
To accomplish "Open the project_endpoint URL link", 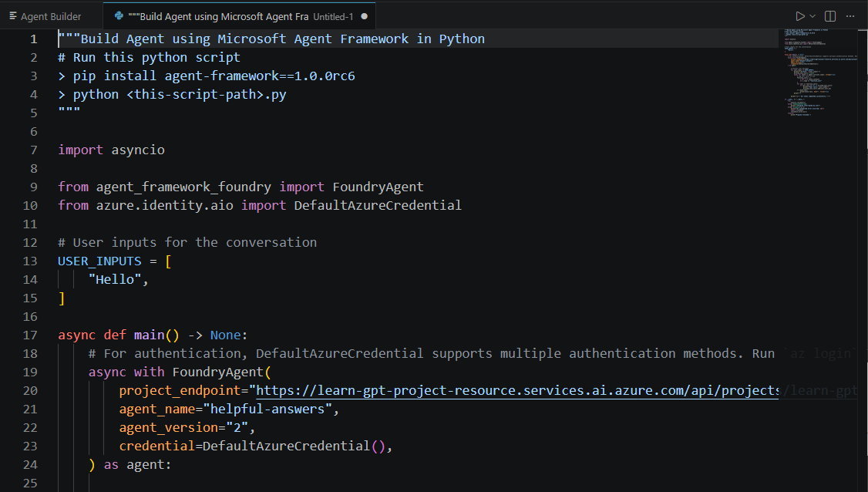I will 517,391.
